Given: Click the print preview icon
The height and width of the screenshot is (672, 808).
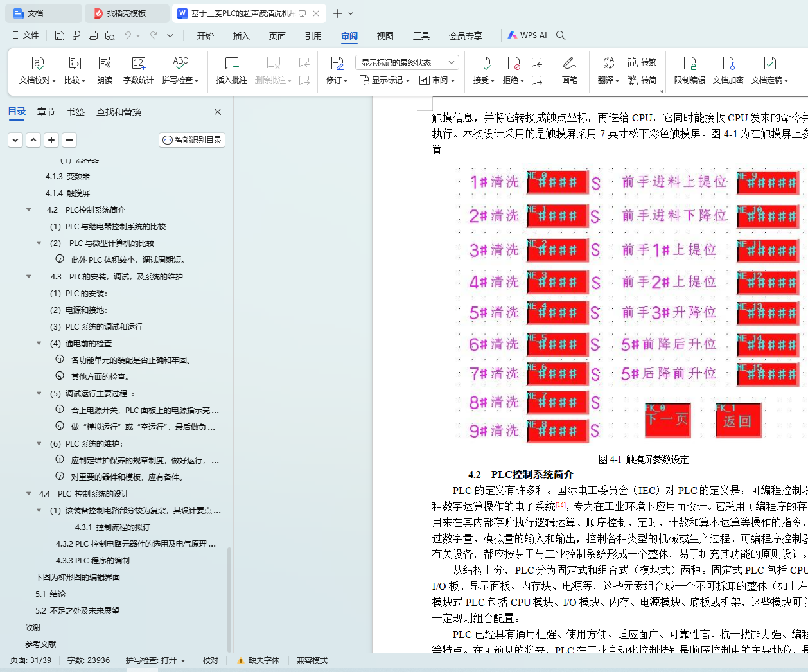Looking at the screenshot, I should click(x=110, y=35).
